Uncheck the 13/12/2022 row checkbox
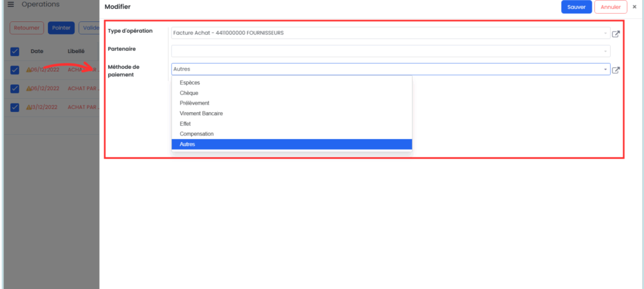The height and width of the screenshot is (289, 644). [x=15, y=107]
